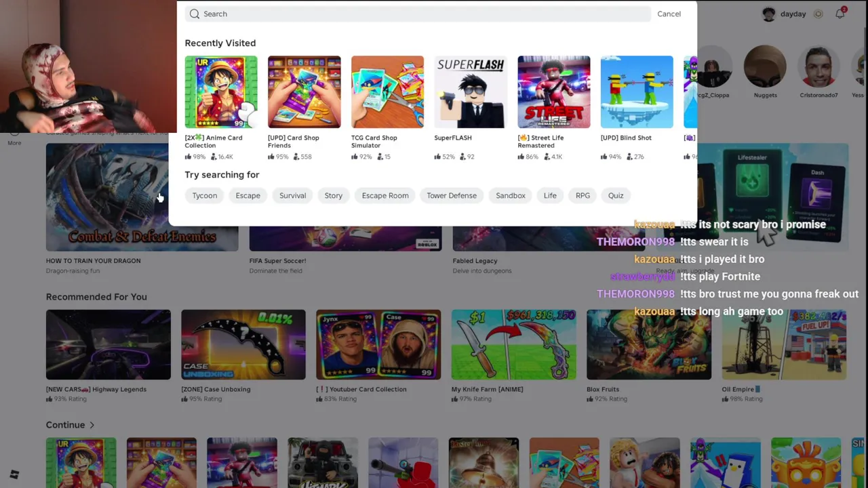Open Recommended For You heading
This screenshot has width=868, height=488.
click(x=96, y=296)
